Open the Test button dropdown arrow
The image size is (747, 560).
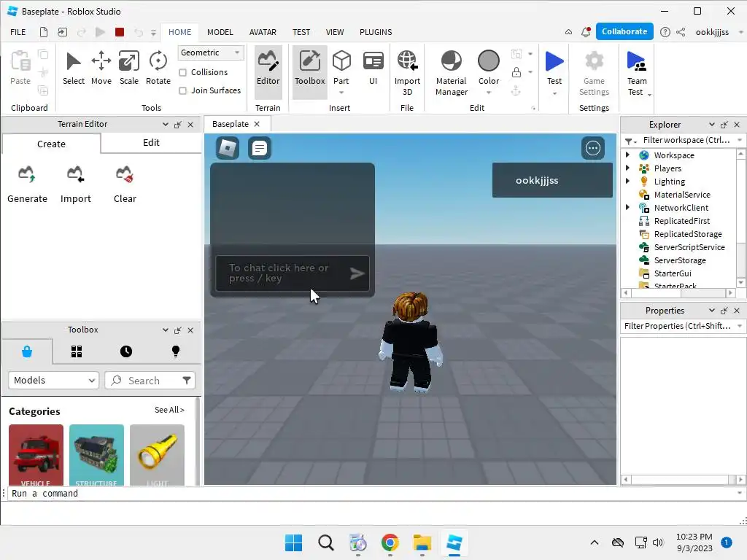pos(554,93)
